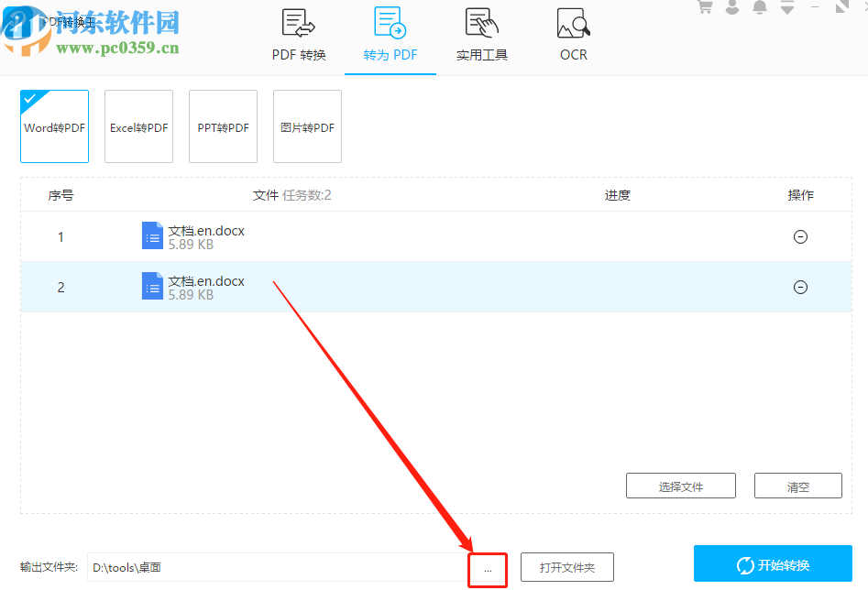Remove 文档.en.docx task 1 with minus icon
Viewport: 868px width, 590px height.
[800, 236]
